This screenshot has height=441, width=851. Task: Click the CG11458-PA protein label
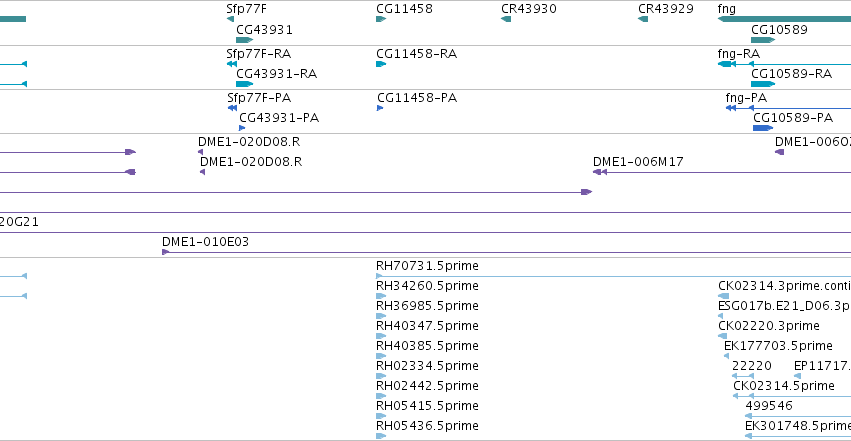click(x=417, y=98)
